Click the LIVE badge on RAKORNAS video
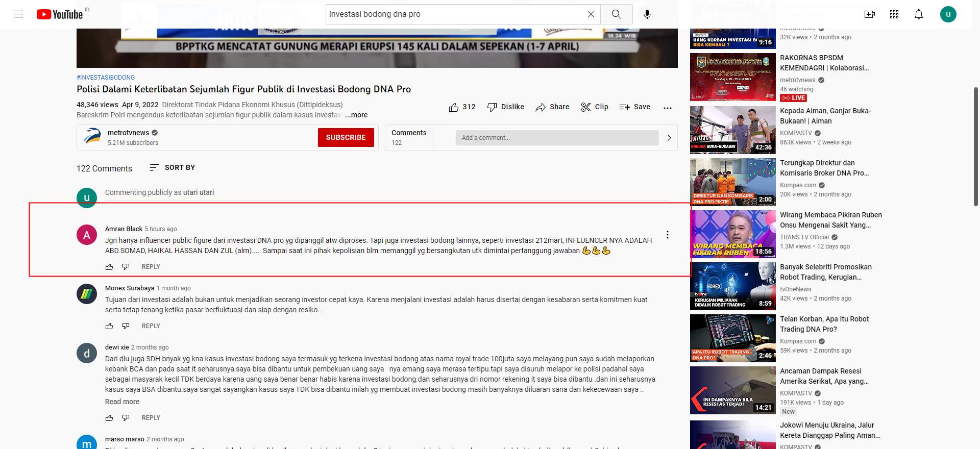This screenshot has height=449, width=980. pos(794,98)
